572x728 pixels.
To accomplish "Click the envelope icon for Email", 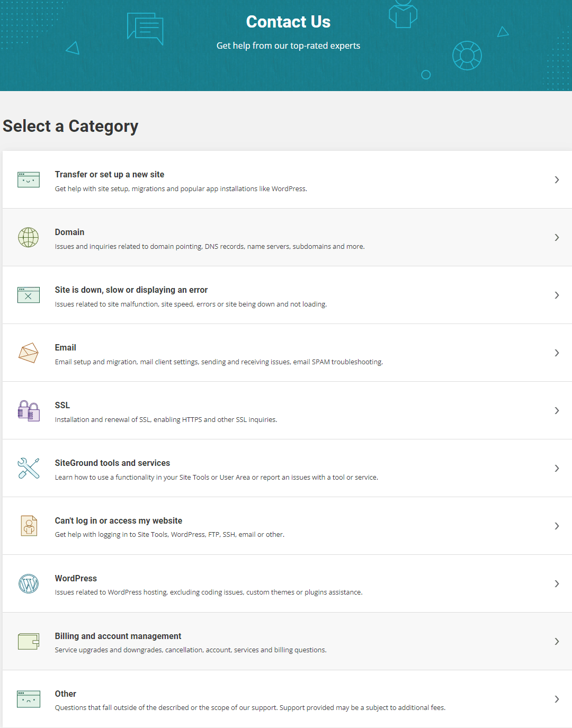I will [x=29, y=353].
